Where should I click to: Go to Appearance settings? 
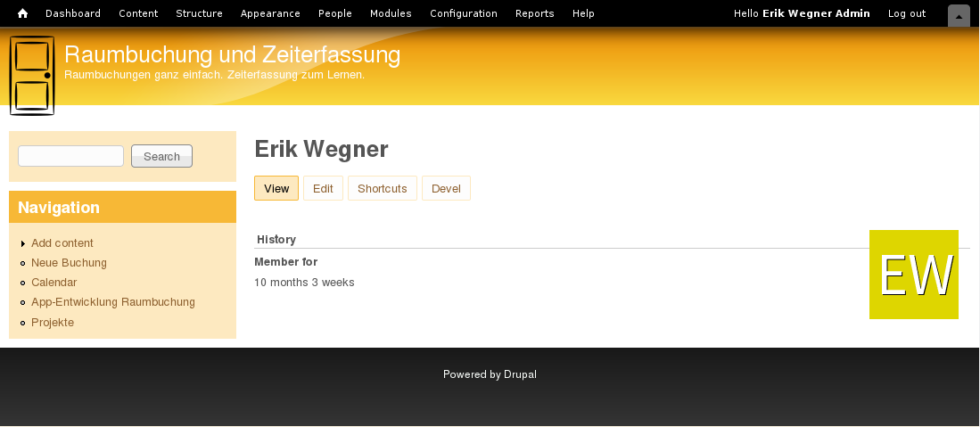(x=270, y=13)
